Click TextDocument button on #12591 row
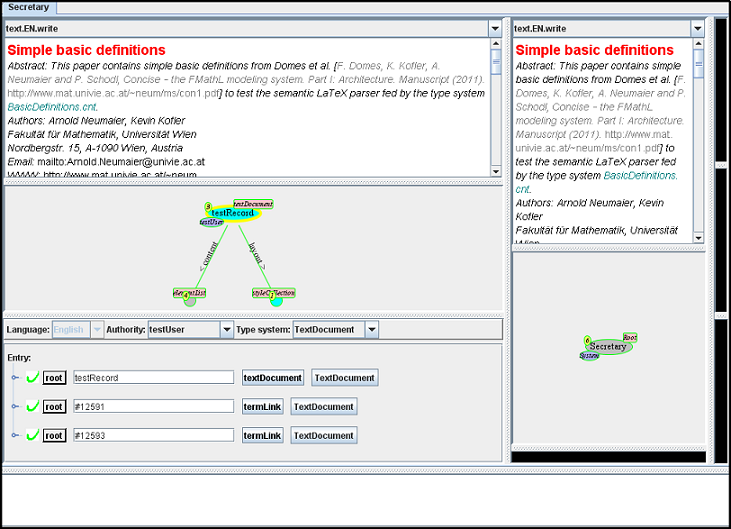This screenshot has height=529, width=731. tap(324, 406)
